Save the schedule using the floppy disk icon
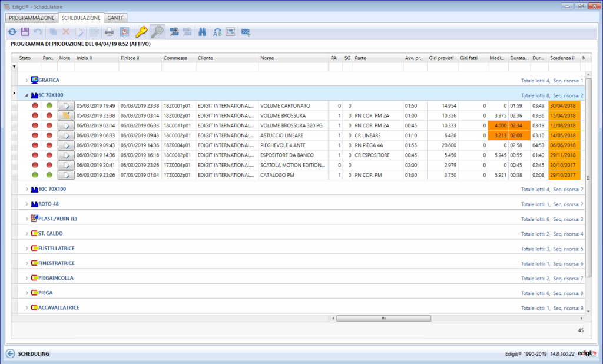The height and width of the screenshot is (364, 603). pyautogui.click(x=25, y=32)
